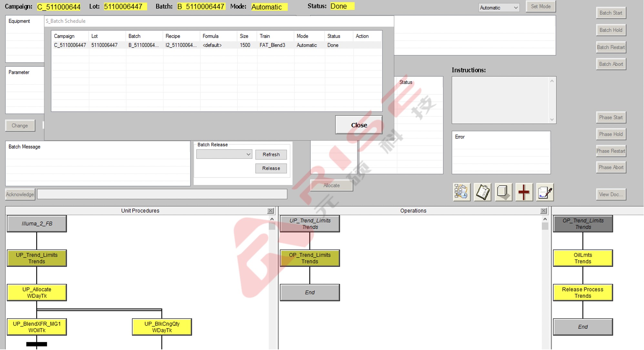Close the Unit Procedures pane with X
Viewport: 644px width, 350px height.
coord(270,211)
